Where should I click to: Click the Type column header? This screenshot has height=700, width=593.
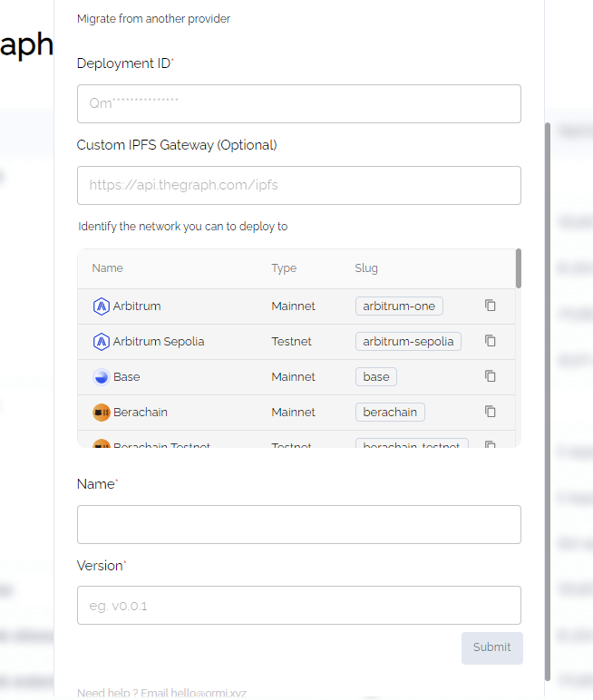pos(284,268)
